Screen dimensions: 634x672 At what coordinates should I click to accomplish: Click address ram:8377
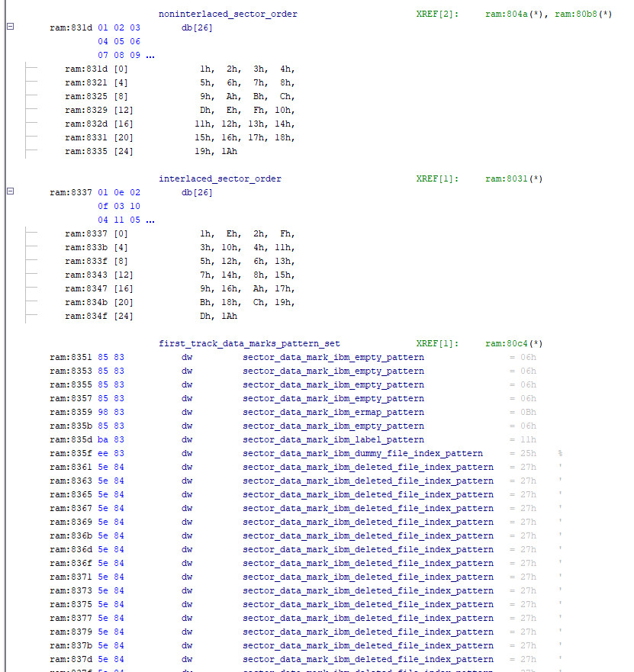(71, 618)
